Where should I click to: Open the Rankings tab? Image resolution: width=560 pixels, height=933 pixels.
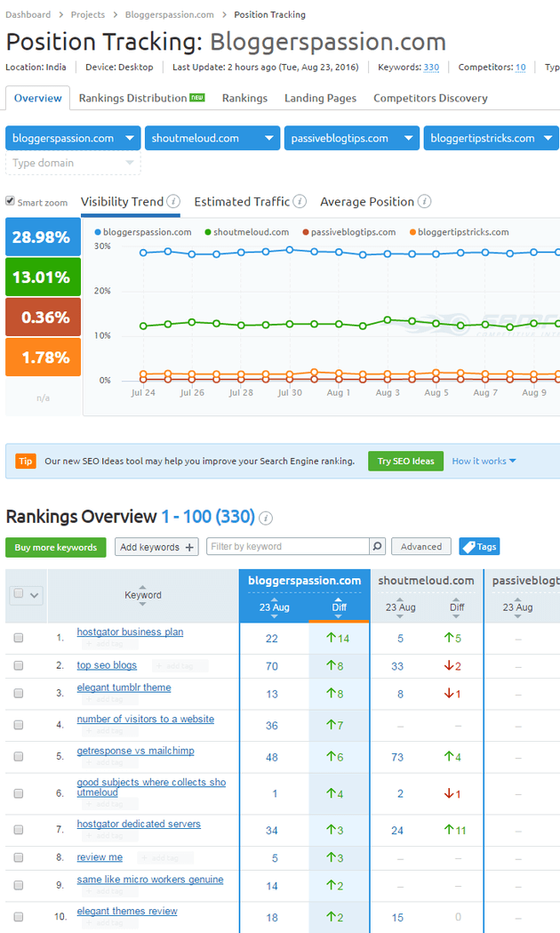tap(245, 98)
